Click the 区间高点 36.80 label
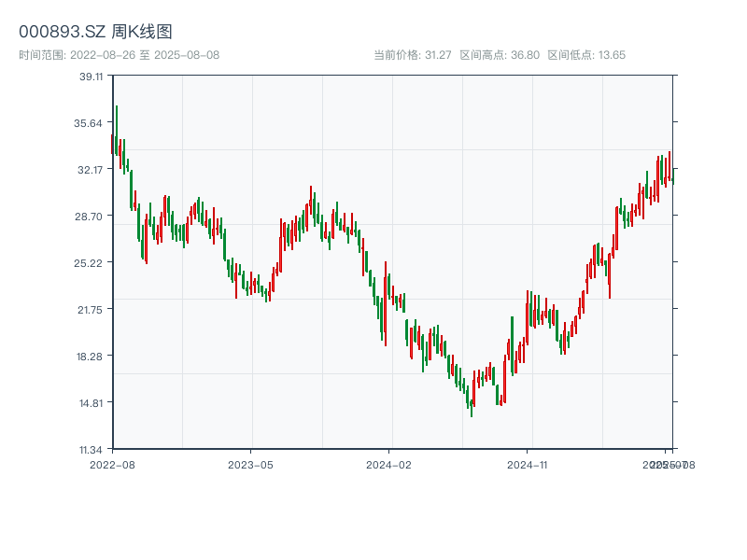The image size is (747, 560). click(x=500, y=55)
